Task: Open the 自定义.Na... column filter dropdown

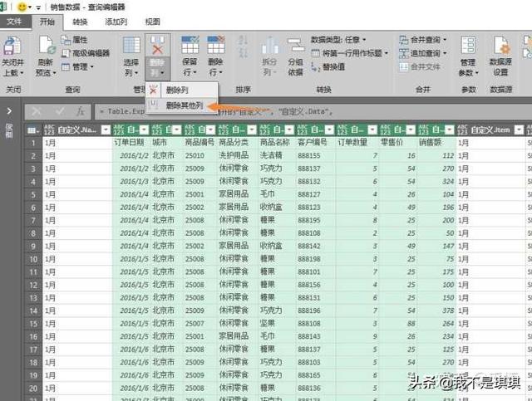Action: point(106,130)
